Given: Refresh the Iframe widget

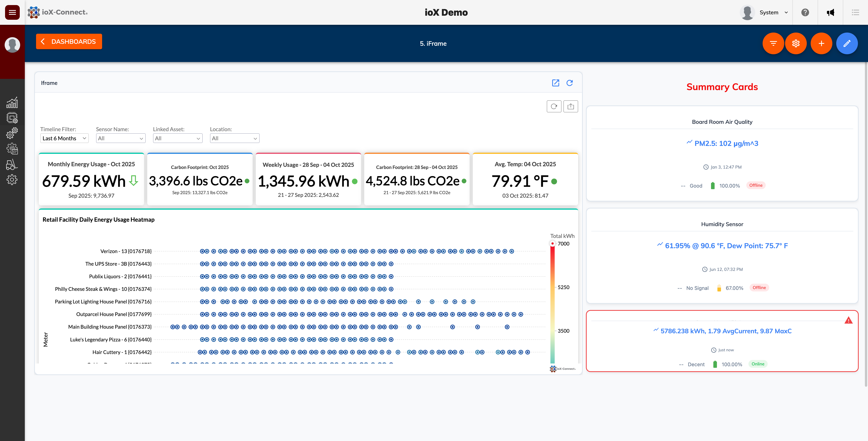Looking at the screenshot, I should pos(569,83).
